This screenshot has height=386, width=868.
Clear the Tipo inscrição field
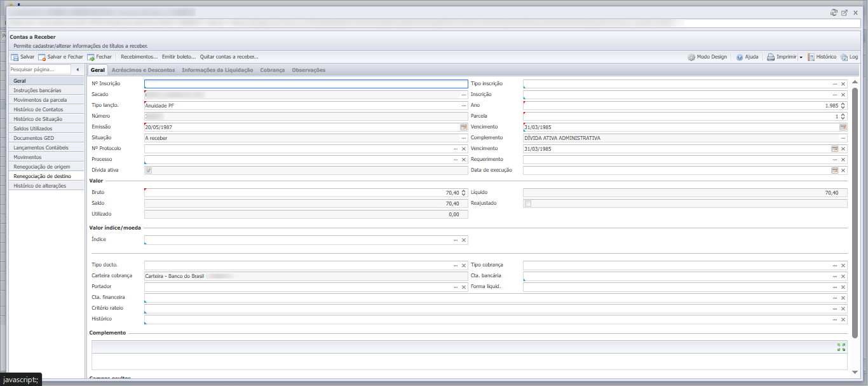coord(843,84)
